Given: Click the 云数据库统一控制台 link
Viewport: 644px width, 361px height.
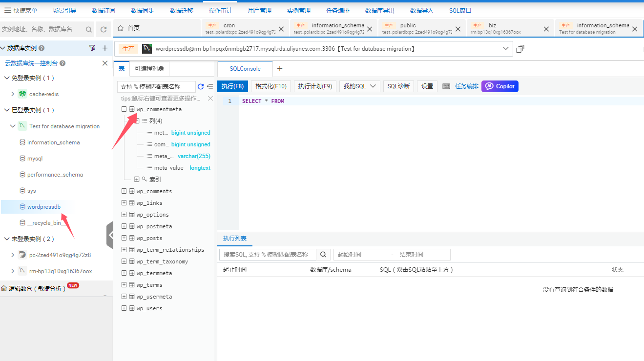Looking at the screenshot, I should pos(31,63).
